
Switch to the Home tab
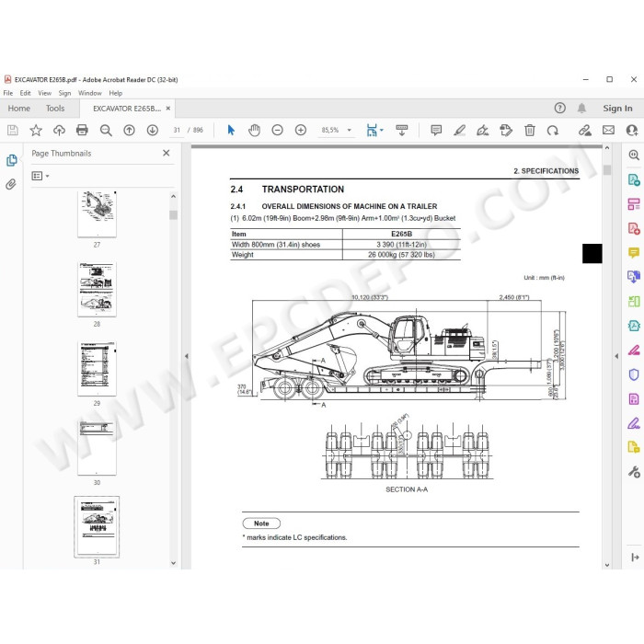tap(19, 109)
